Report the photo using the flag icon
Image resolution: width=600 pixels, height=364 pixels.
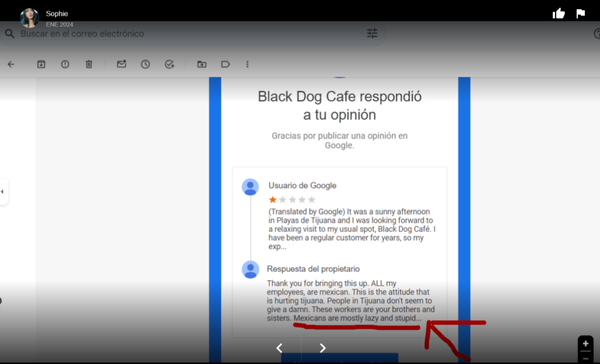[580, 14]
